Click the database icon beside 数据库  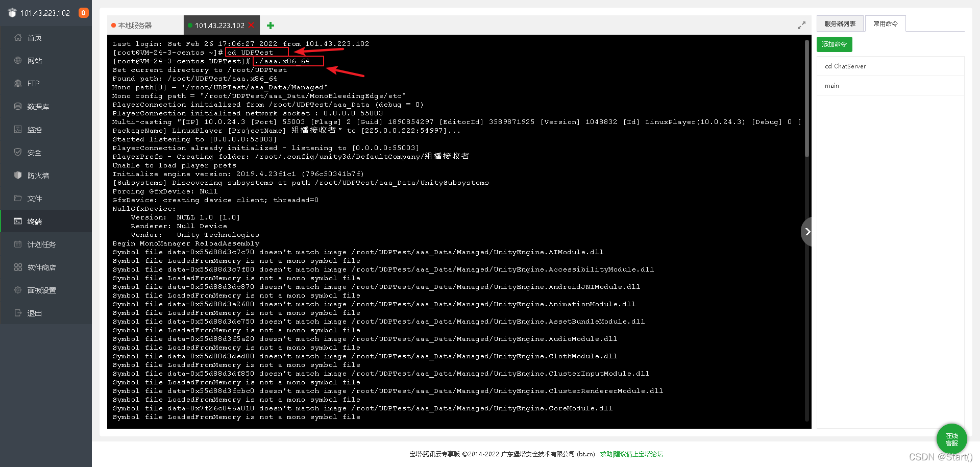click(18, 106)
